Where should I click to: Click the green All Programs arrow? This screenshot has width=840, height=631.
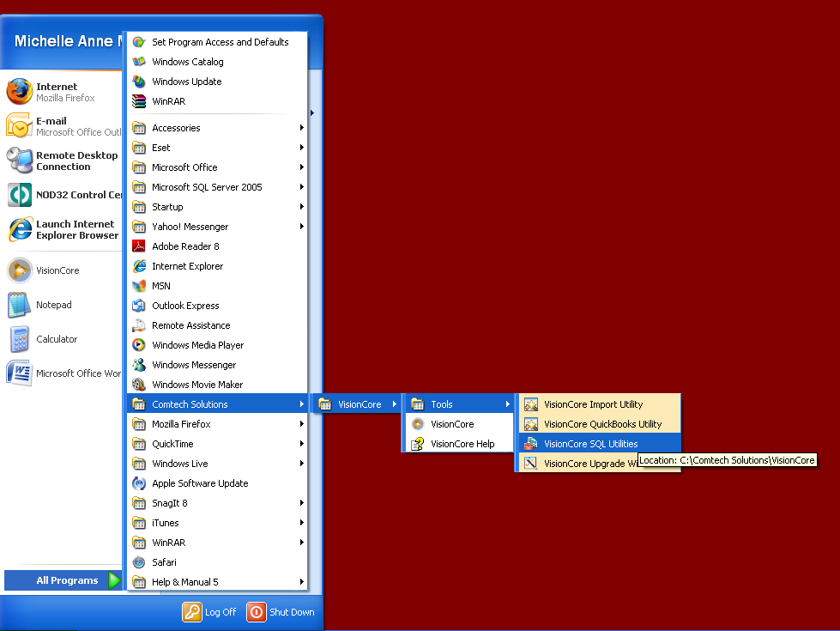point(115,580)
